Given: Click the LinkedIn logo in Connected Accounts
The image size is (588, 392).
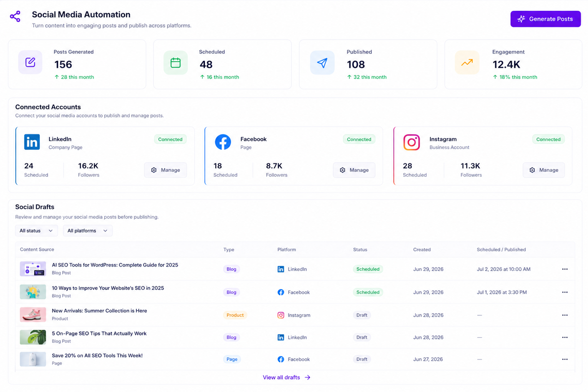Looking at the screenshot, I should [32, 142].
